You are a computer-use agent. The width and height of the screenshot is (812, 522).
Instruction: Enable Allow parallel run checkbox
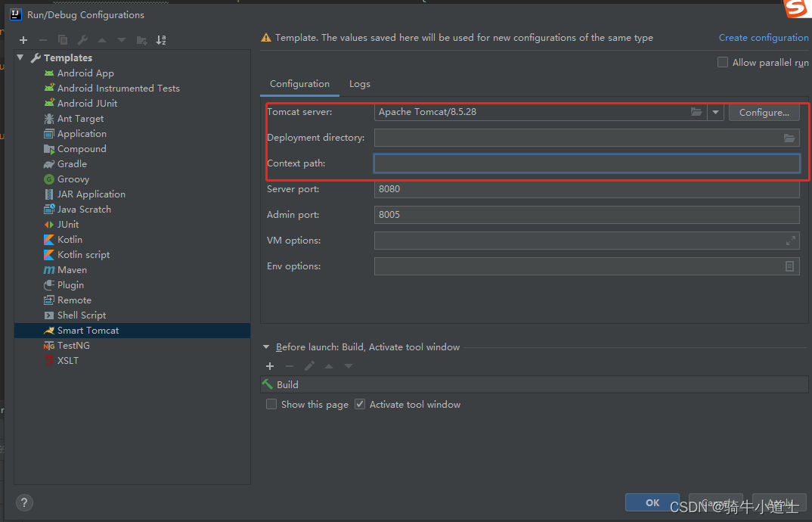pyautogui.click(x=723, y=62)
